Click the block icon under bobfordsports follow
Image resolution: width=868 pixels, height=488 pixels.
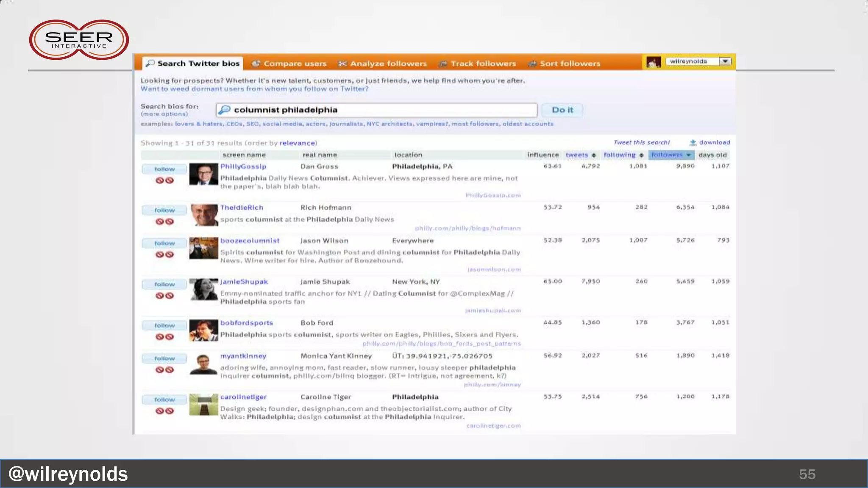160,337
